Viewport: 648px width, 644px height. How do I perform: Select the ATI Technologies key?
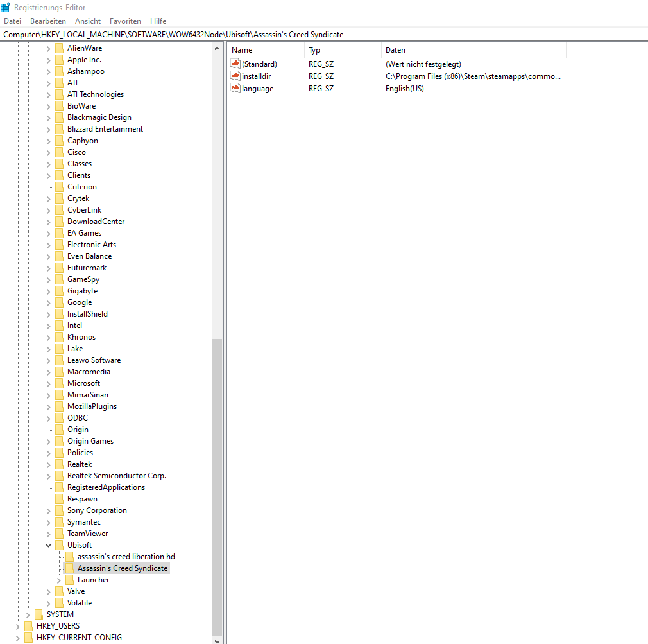[96, 94]
